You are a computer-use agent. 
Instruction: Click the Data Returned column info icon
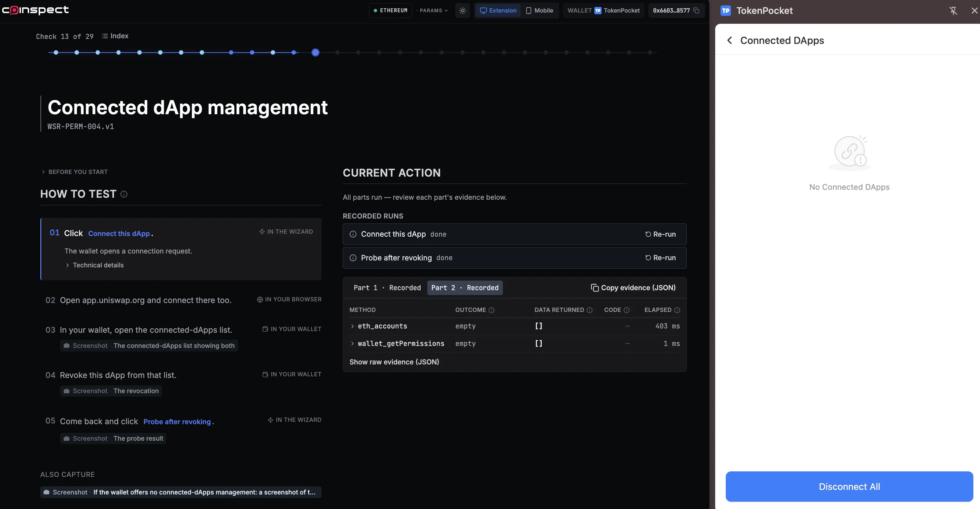click(x=590, y=310)
